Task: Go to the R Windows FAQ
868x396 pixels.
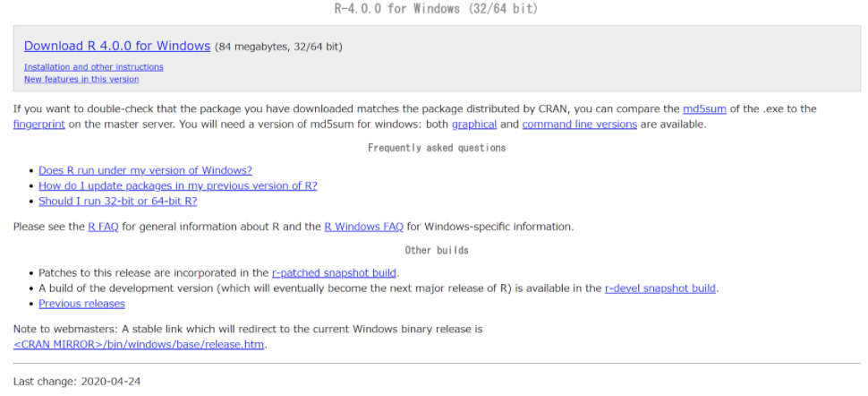Action: tap(363, 227)
